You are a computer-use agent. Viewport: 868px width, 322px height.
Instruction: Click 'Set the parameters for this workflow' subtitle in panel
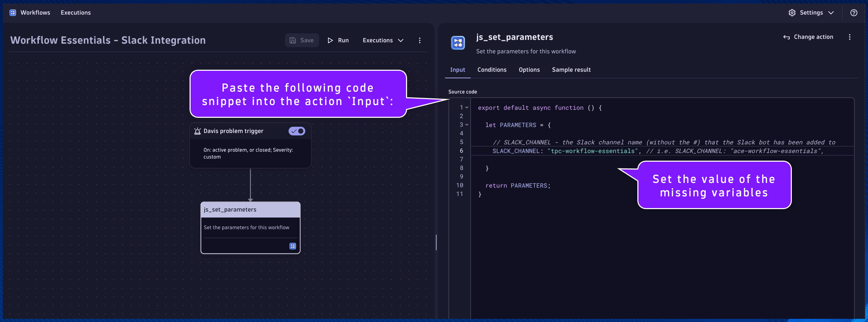coord(526,52)
